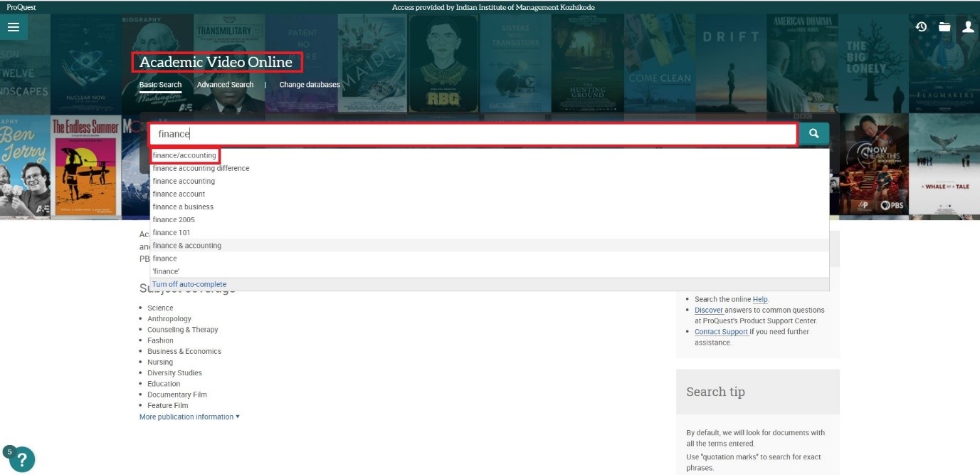Open recent searches history icon

click(921, 27)
